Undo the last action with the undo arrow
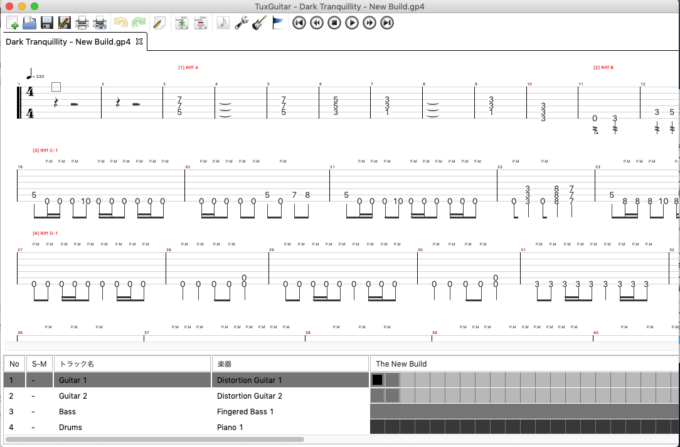Viewport: 680px width, 447px height. (121, 22)
